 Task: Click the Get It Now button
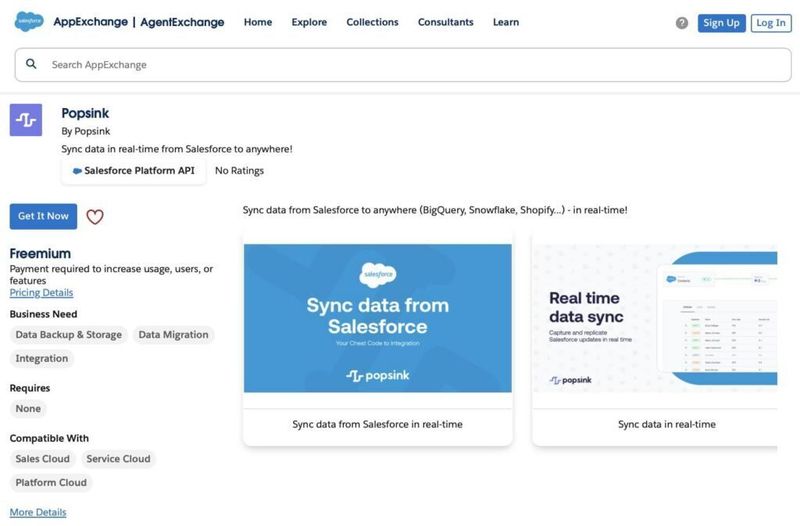click(x=43, y=216)
